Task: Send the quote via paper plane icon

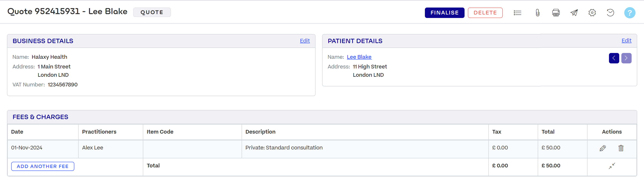Action: point(574,13)
